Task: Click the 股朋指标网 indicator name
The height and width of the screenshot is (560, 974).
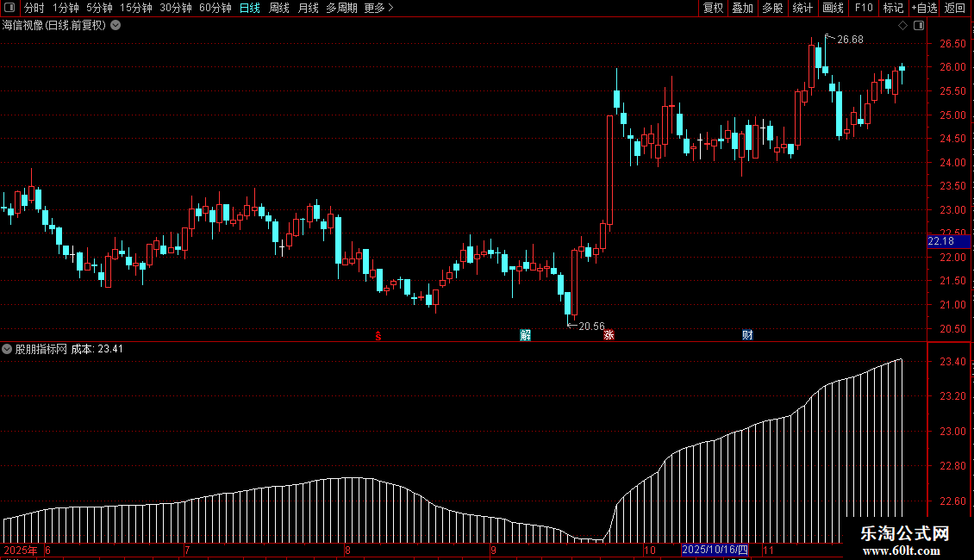Action: click(41, 349)
